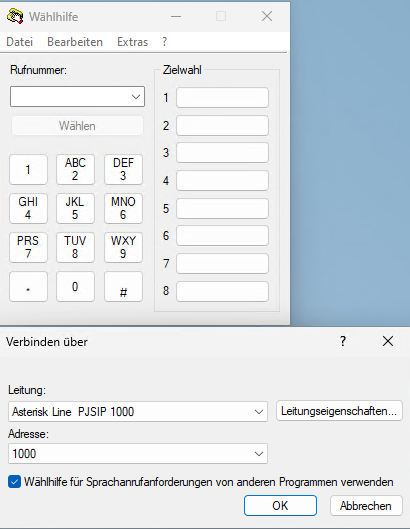
Task: Click the asterisk key on keypad
Action: point(28,287)
